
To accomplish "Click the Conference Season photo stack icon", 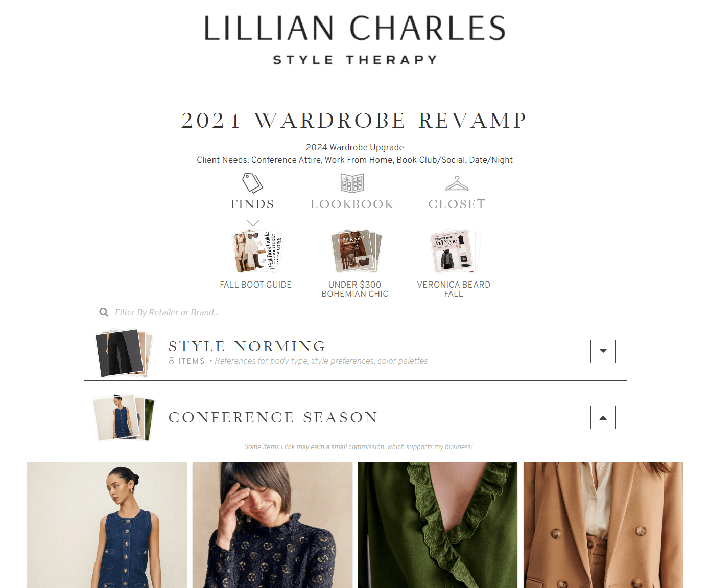I will (124, 417).
